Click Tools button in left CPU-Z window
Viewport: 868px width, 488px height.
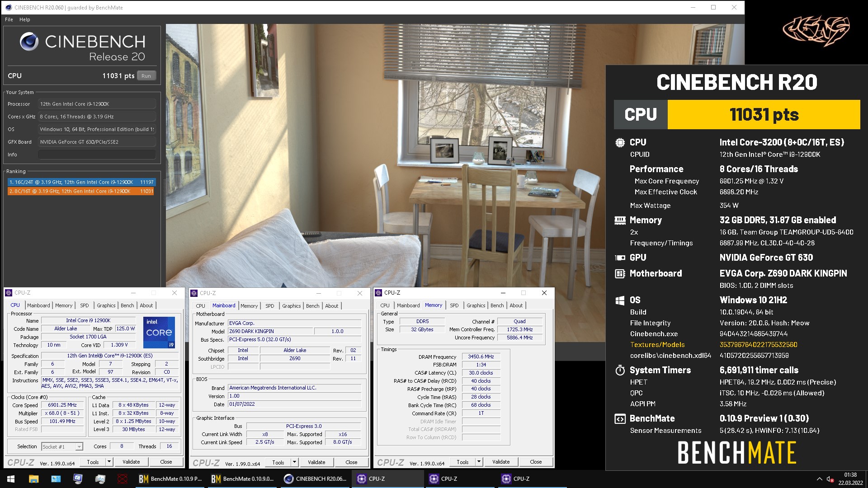[x=93, y=462]
